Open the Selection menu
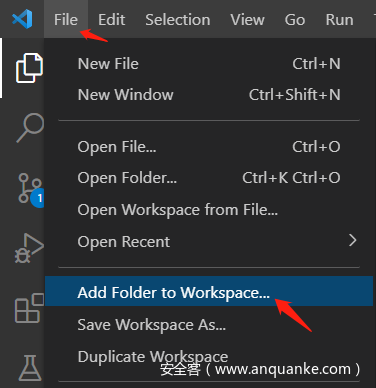376x388 pixels. 178,20
